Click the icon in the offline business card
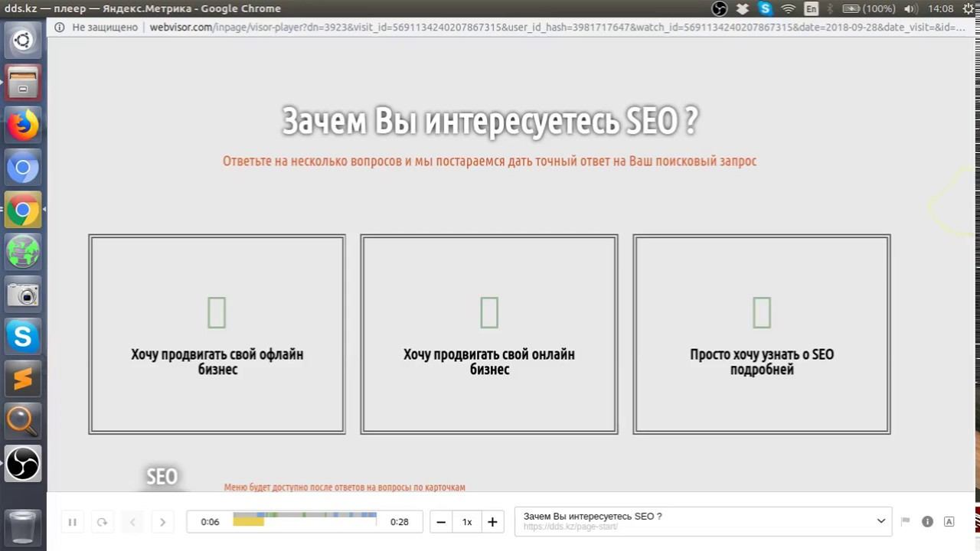This screenshot has height=551, width=980. coord(217,312)
